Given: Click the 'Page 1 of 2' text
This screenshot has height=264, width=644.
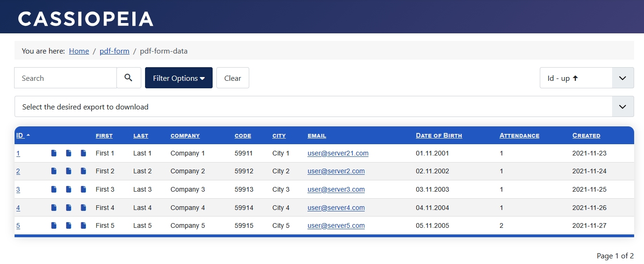Looking at the screenshot, I should pos(615,256).
